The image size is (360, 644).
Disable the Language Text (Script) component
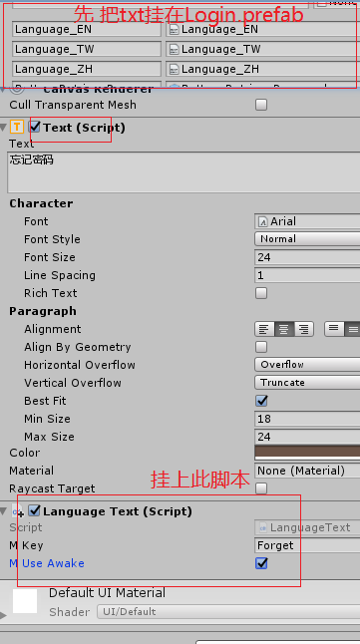coord(35,511)
